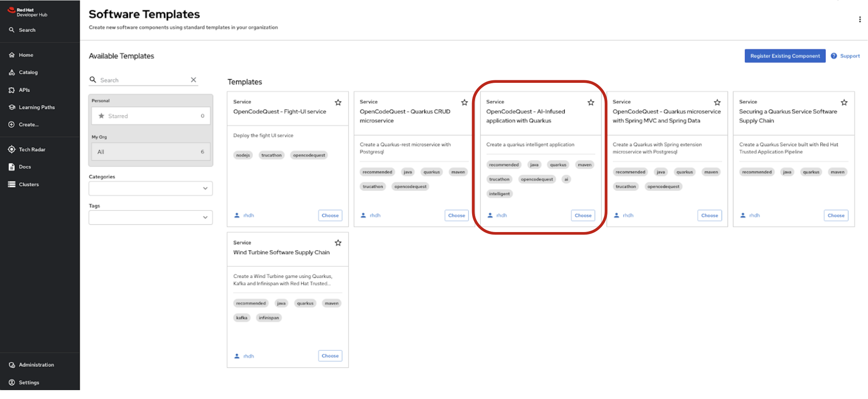Star the Wind Turbine Supply Chain template
This screenshot has width=868, height=399.
point(338,243)
